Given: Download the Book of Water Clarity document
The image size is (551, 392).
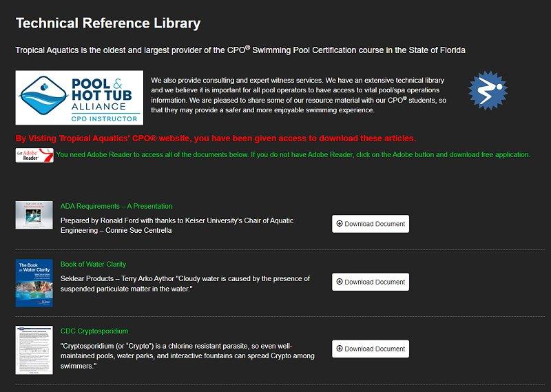Looking at the screenshot, I should (370, 282).
